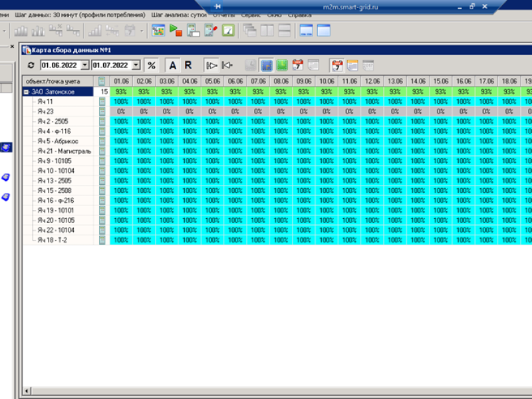Select the Яч 2 - 2505 row
Image resolution: width=532 pixels, height=399 pixels.
click(53, 122)
